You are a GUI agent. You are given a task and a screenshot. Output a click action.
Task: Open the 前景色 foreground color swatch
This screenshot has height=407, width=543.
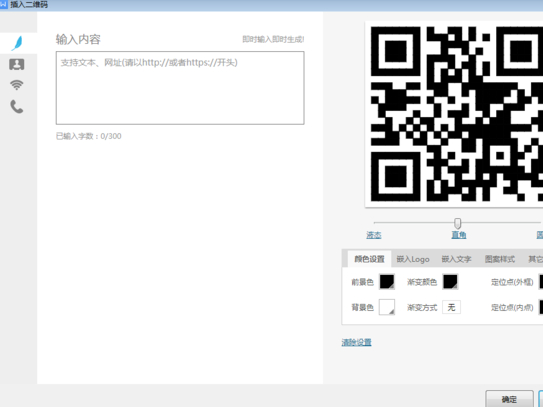coord(387,282)
